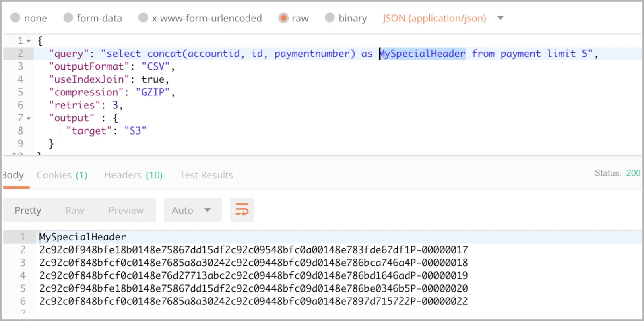Click response row ending P-00000019
This screenshot has height=321, width=644.
[x=254, y=275]
